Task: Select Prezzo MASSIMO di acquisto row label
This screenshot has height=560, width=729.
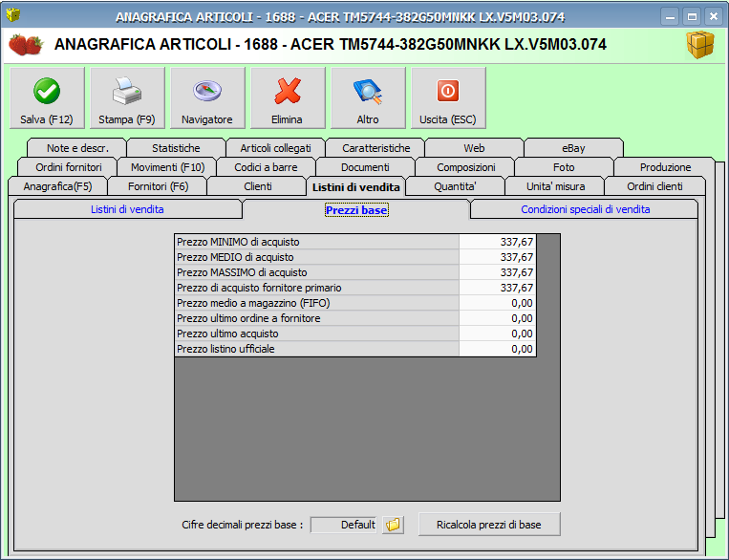Action: (317, 272)
